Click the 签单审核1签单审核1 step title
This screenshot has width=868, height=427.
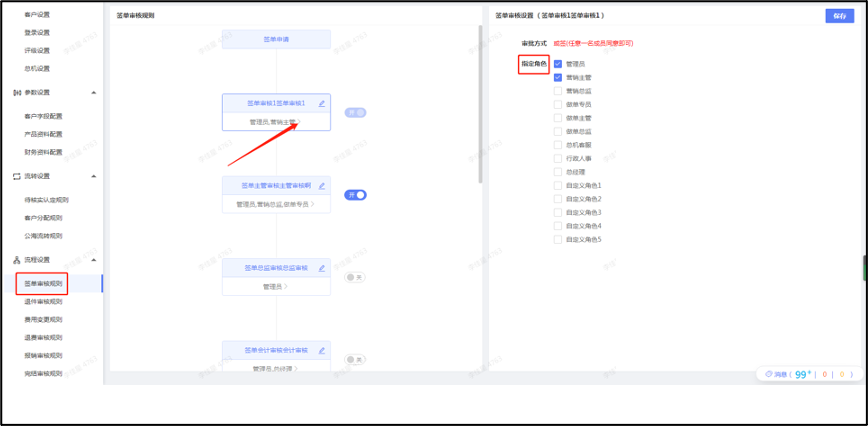(276, 104)
